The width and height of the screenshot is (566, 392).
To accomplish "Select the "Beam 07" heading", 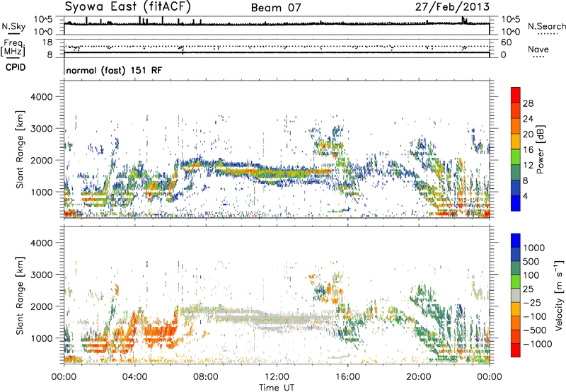I will (x=276, y=7).
